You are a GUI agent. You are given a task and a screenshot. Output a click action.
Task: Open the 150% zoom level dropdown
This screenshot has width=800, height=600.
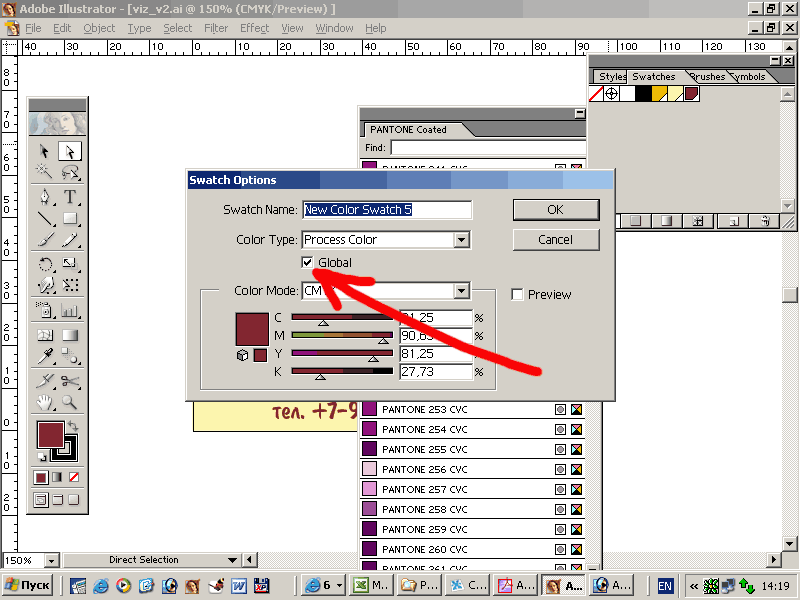pos(51,560)
